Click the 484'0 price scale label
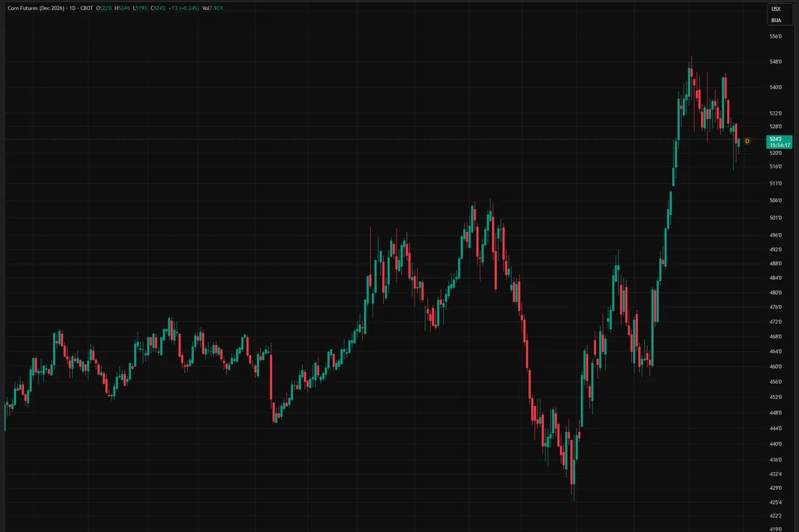Screen dimensions: 799x532 coord(775,278)
